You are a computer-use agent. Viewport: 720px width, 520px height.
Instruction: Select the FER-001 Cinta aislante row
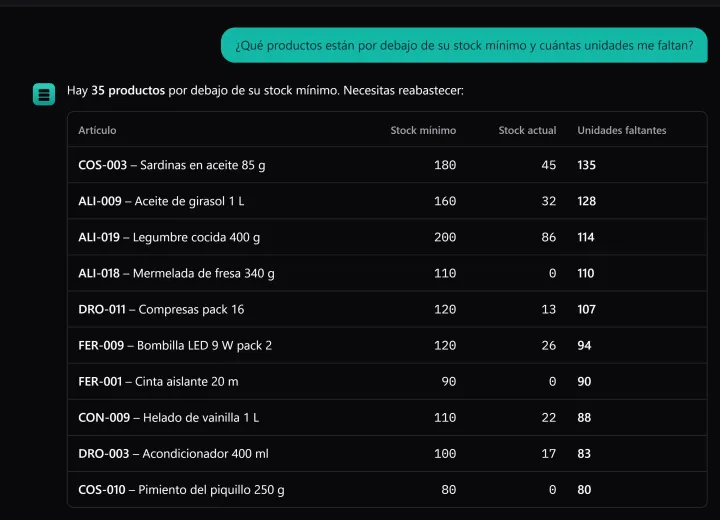coord(387,381)
